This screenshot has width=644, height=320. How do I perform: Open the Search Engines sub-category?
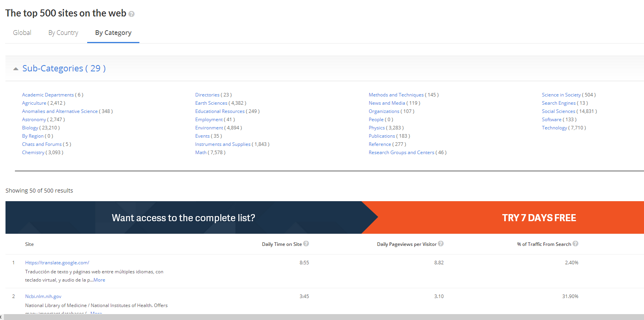tap(558, 103)
